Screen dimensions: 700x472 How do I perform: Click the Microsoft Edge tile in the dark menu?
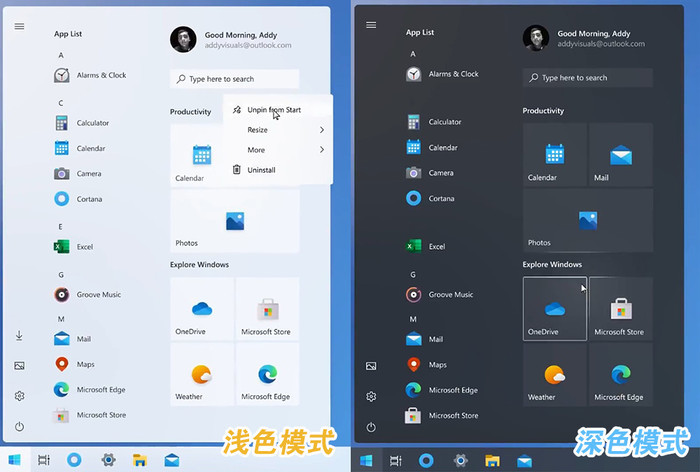[621, 375]
